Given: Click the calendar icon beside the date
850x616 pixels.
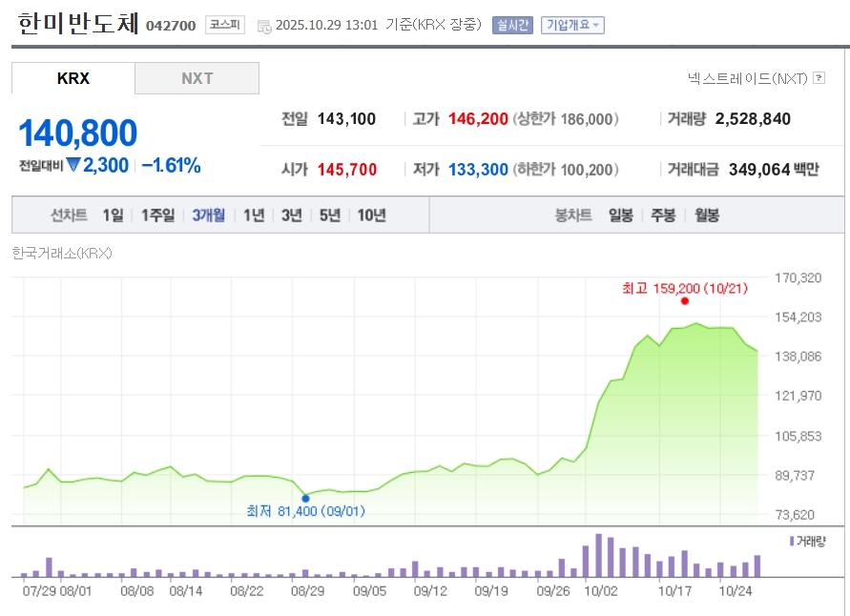Looking at the screenshot, I should (x=264, y=26).
